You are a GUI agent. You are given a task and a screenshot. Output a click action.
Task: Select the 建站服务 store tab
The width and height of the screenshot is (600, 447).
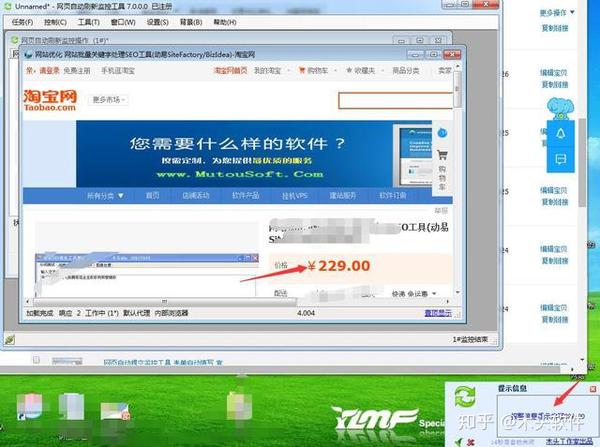[x=343, y=196]
